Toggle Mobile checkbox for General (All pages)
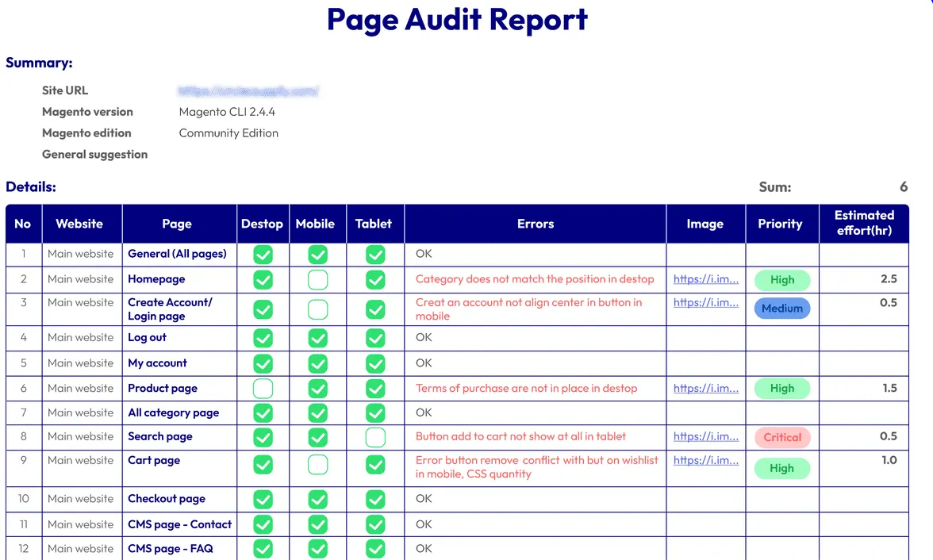Screen dimensions: 933x560 [317, 255]
